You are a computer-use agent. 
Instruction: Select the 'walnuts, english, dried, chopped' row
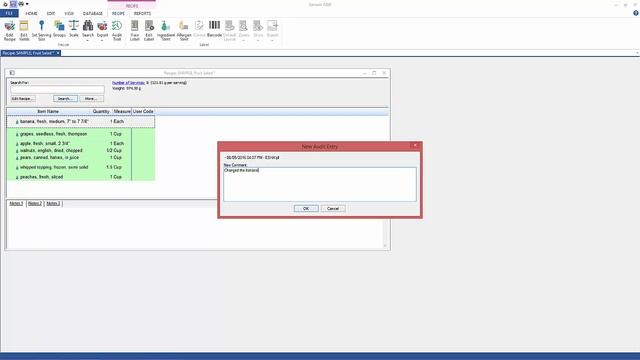click(x=81, y=151)
